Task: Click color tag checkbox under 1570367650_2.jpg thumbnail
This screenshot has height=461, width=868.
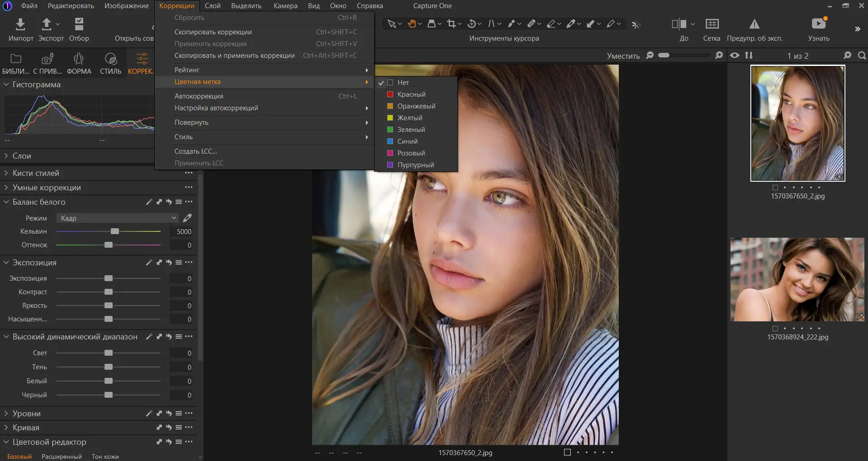Action: click(x=775, y=188)
